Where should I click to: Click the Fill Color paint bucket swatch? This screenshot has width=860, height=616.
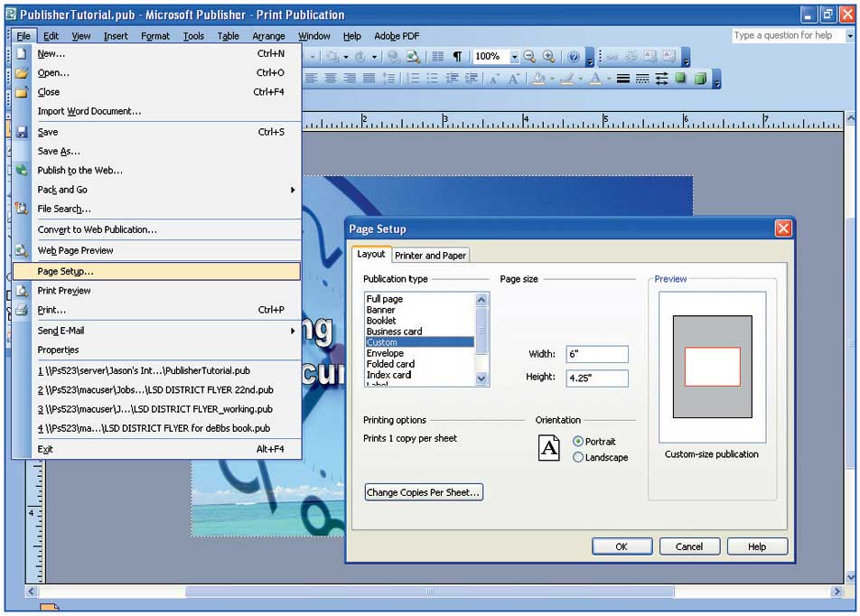coord(539,79)
